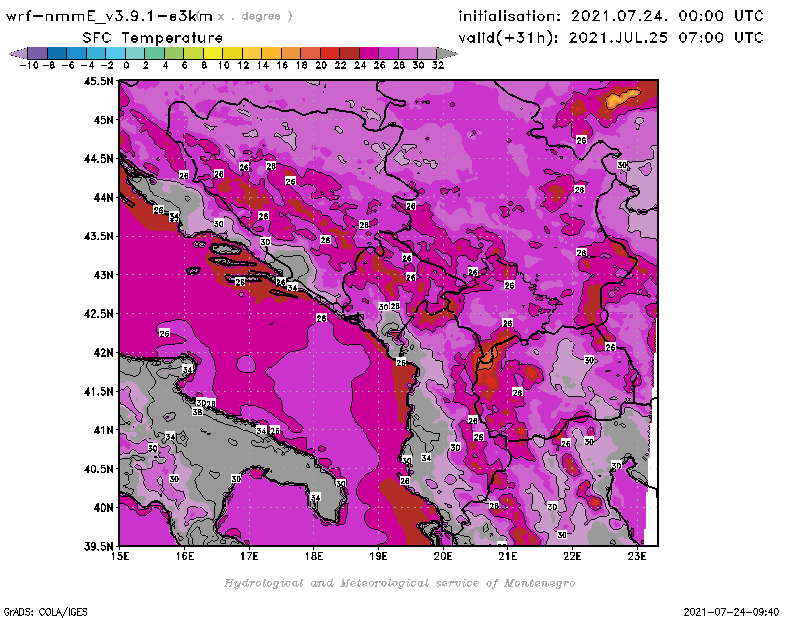Select the '2021-07-24-09:40' timestamp text
800x618 pixels.
tap(731, 612)
